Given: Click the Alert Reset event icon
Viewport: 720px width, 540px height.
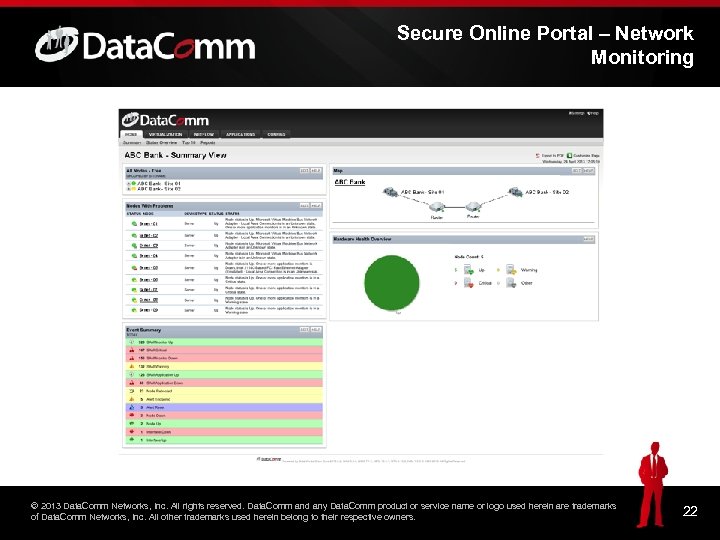Looking at the screenshot, I should [x=132, y=407].
